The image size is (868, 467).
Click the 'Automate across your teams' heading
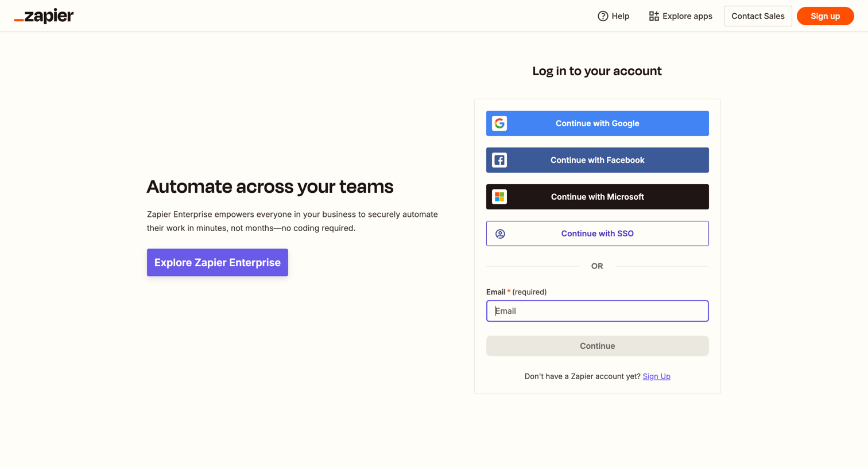[270, 186]
